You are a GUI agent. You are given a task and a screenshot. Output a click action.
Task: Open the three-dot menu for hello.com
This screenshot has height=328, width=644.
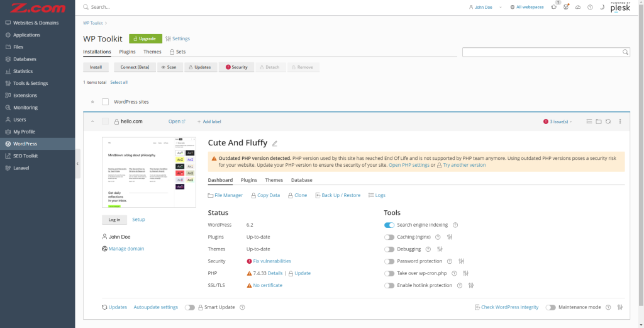(620, 122)
